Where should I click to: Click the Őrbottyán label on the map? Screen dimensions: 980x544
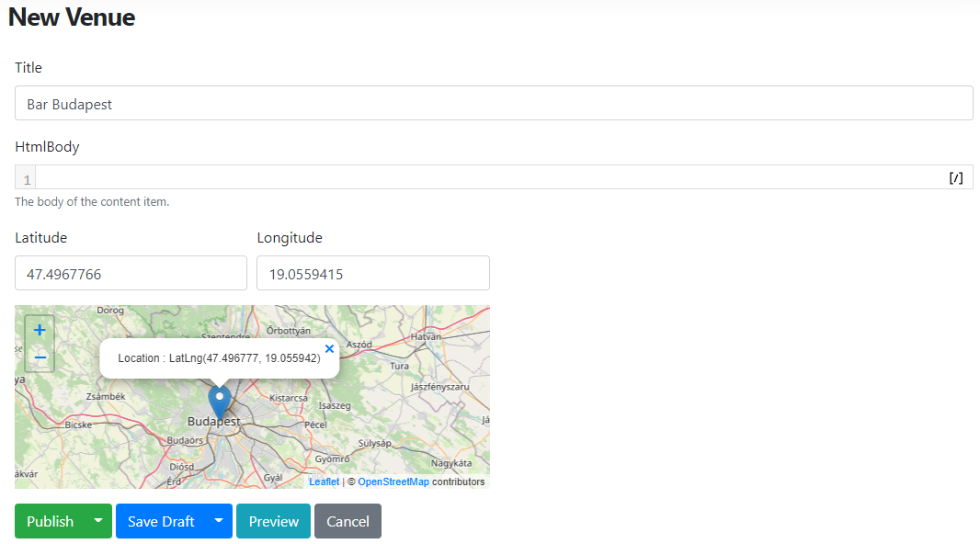[288, 331]
